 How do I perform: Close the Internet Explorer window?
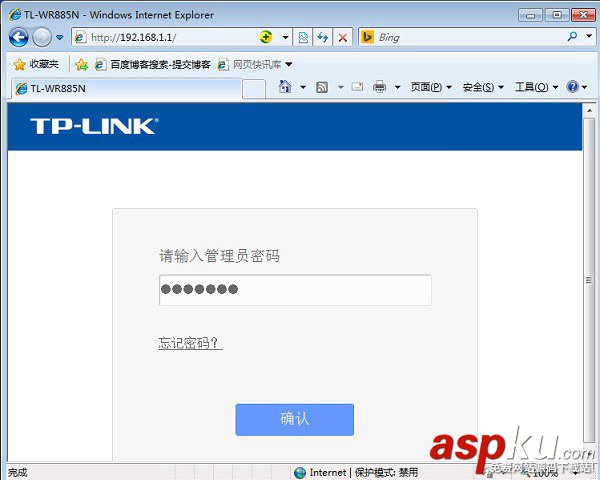[583, 15]
